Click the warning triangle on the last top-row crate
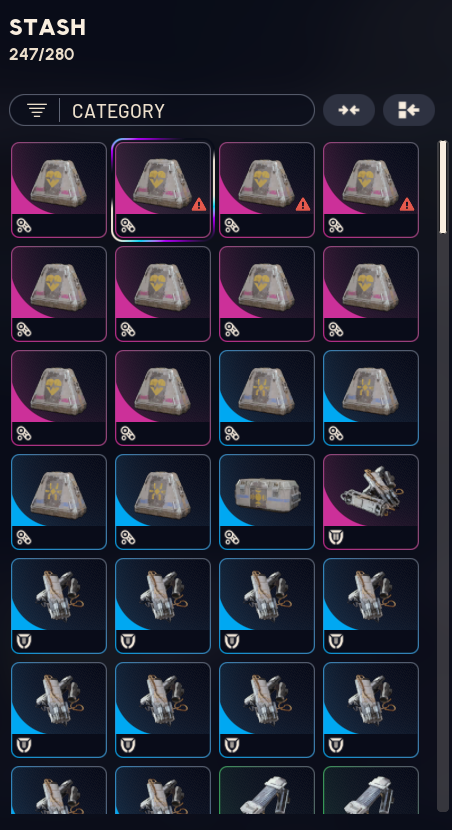The width and height of the screenshot is (452, 830). (x=406, y=204)
